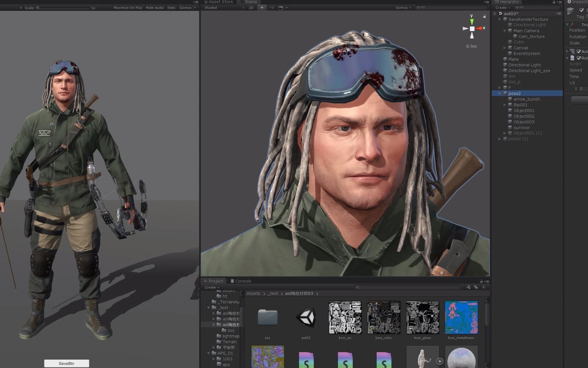Play the animation preview thumbnail button
Screen dimensions: 588x368
pyautogui.click(x=440, y=361)
